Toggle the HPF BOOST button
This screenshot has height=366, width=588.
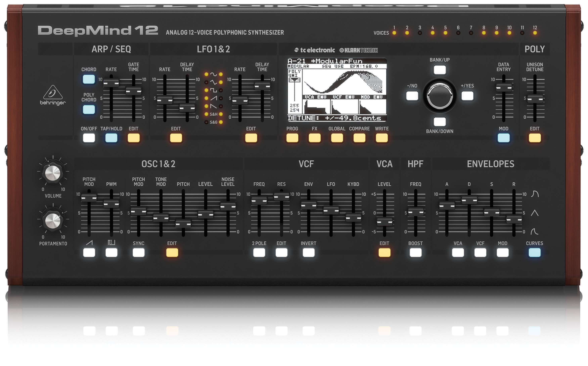pyautogui.click(x=415, y=252)
